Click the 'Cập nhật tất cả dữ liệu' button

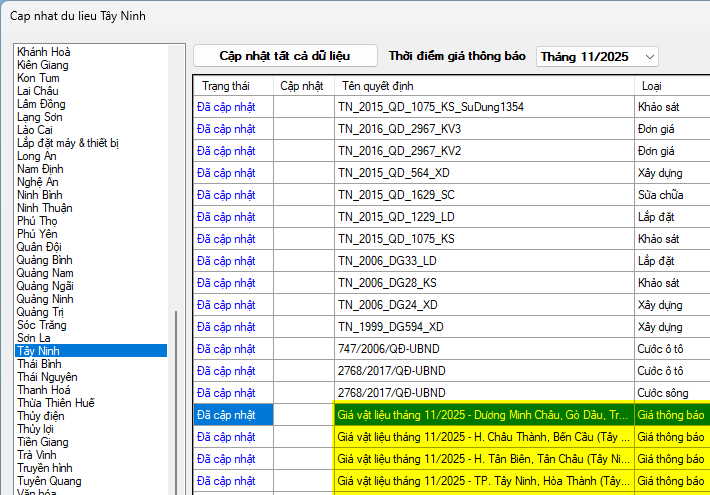pos(285,56)
